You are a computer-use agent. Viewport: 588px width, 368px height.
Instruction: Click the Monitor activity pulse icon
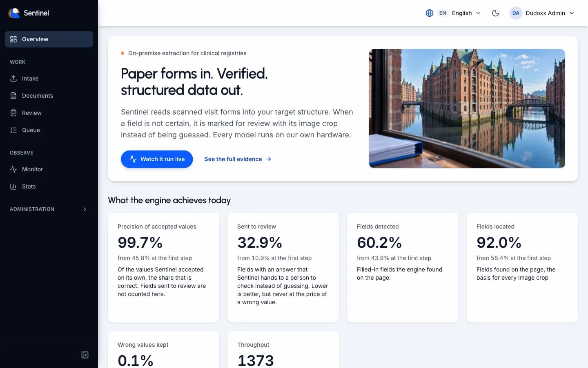coord(13,169)
